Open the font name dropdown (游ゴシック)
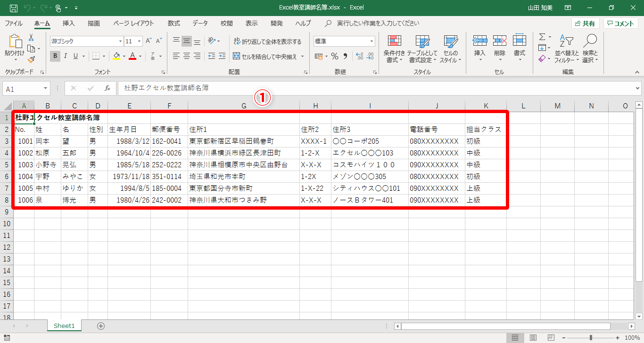The image size is (644, 343). pos(120,41)
